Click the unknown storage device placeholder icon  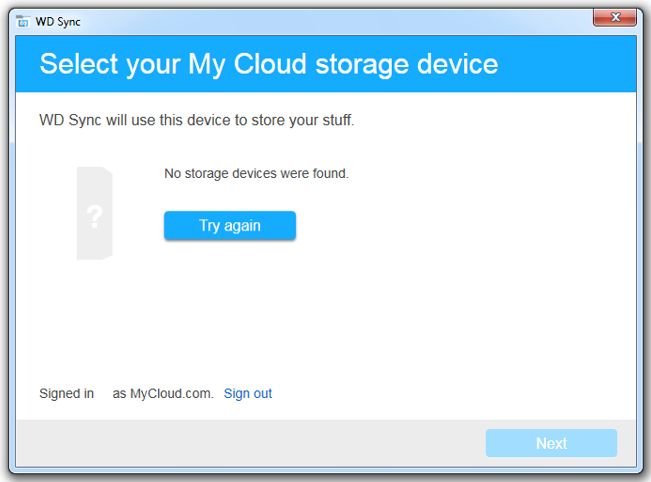[95, 213]
